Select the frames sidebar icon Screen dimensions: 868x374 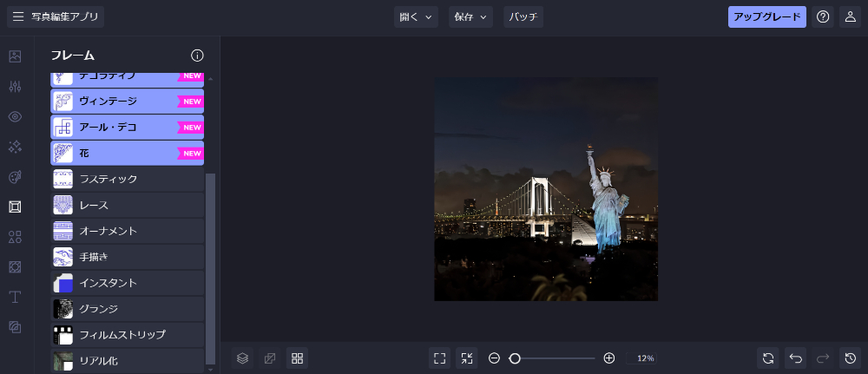[x=15, y=207]
